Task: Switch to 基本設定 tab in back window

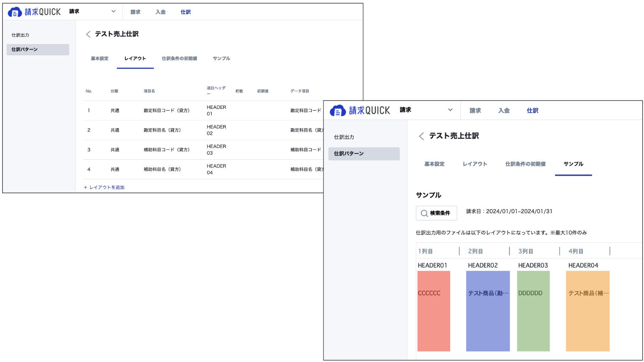Action: (99, 59)
